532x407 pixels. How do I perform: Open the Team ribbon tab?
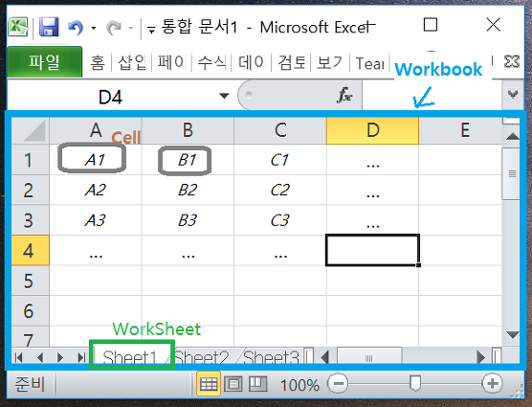click(x=370, y=63)
